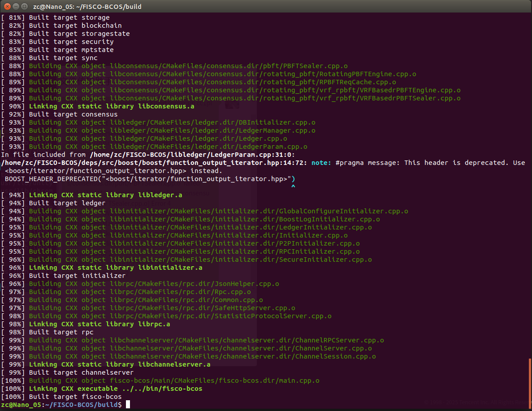Click the line 'Built target consensus'
This screenshot has height=411, width=532.
[x=59, y=114]
